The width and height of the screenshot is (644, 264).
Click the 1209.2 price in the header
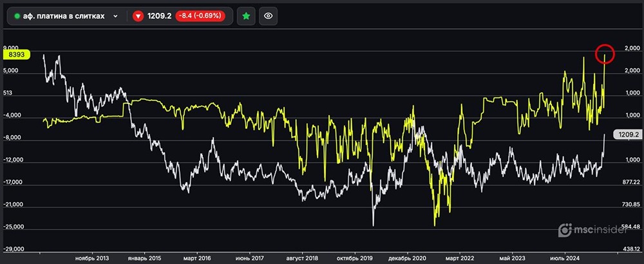158,16
